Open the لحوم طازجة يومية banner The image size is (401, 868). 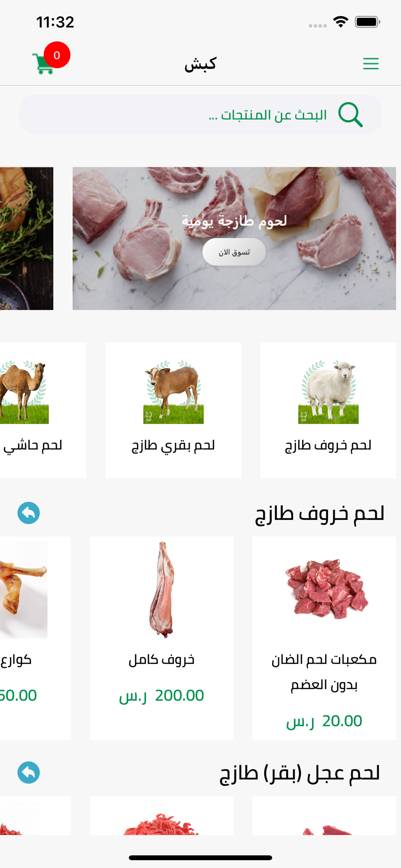(234, 238)
